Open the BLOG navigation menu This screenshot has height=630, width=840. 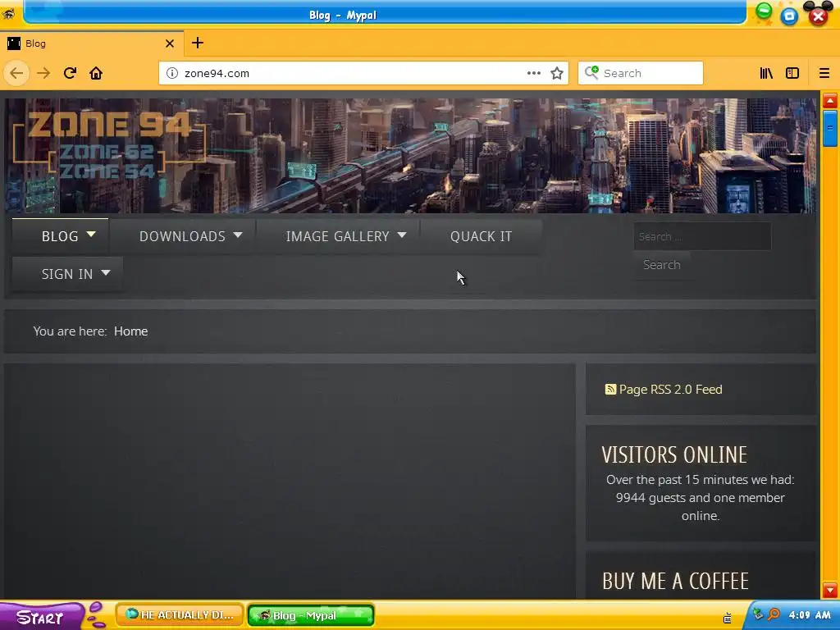click(60, 236)
